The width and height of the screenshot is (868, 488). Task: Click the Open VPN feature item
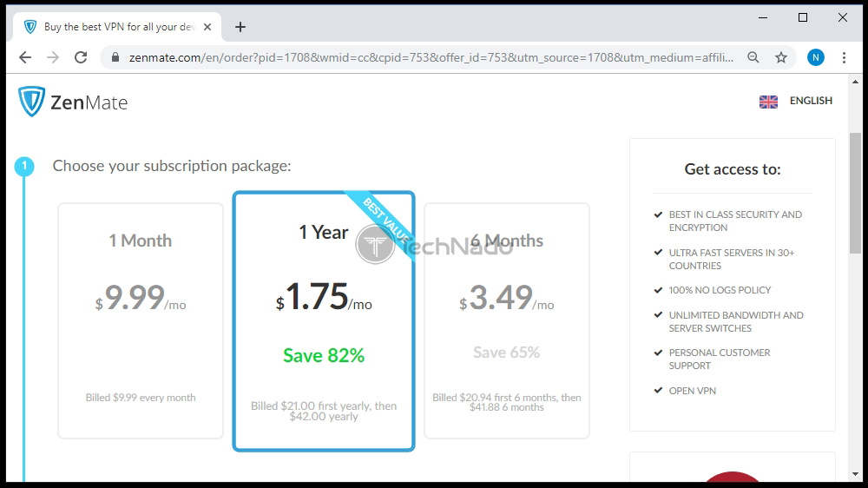click(692, 391)
